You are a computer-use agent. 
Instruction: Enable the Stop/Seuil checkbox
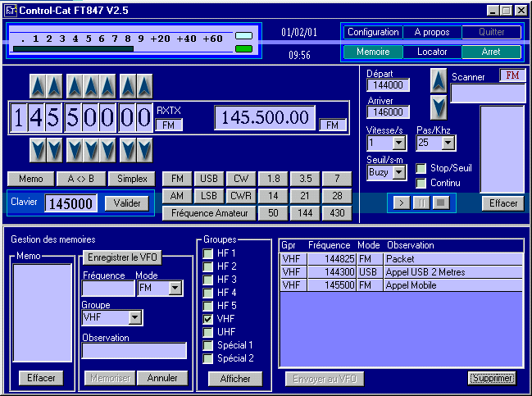[x=421, y=168]
